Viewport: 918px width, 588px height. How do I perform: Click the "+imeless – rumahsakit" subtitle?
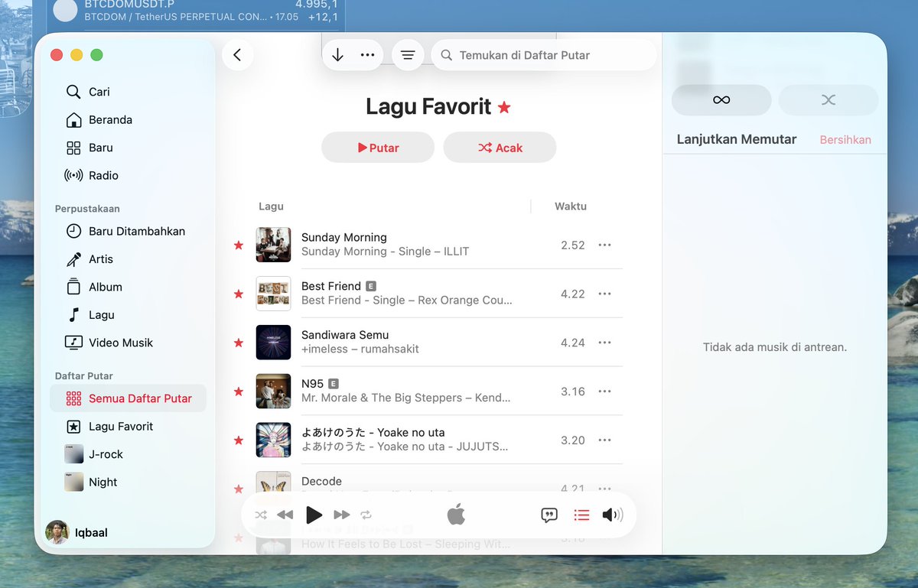[x=360, y=349]
